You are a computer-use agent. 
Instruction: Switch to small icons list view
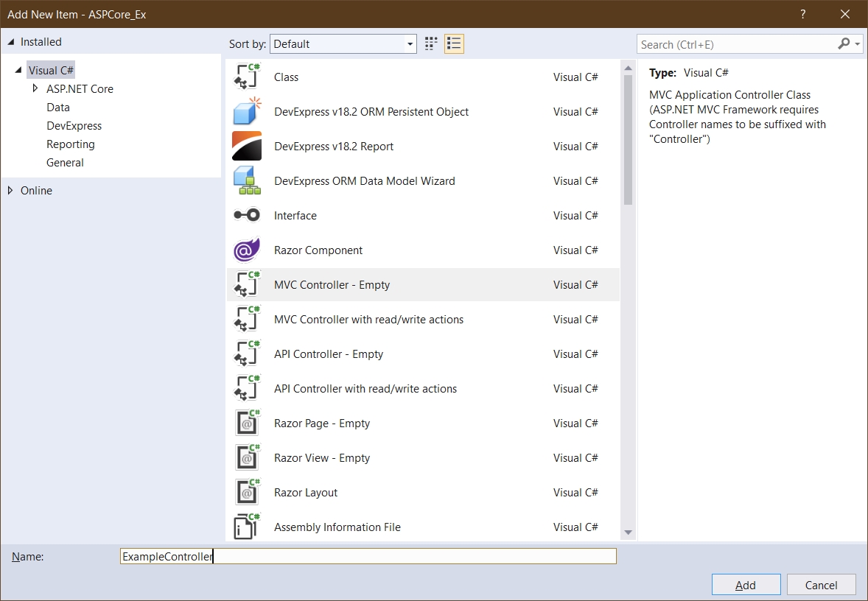click(x=454, y=43)
